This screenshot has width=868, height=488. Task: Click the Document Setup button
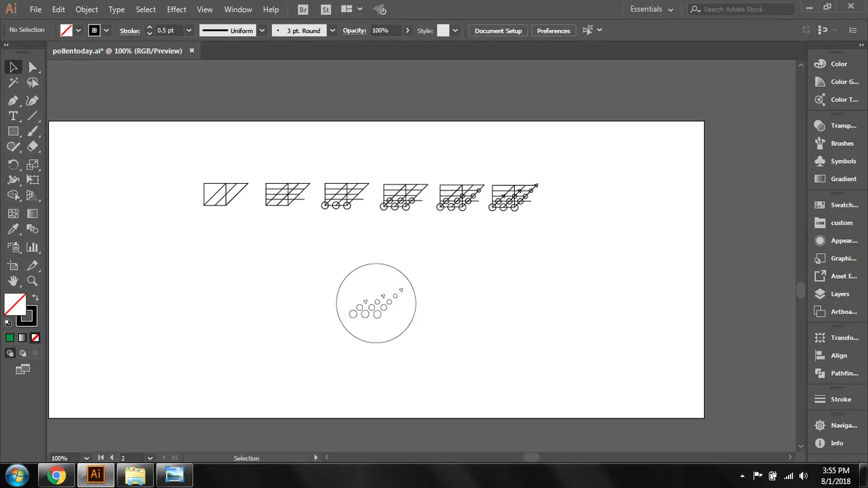pyautogui.click(x=498, y=30)
